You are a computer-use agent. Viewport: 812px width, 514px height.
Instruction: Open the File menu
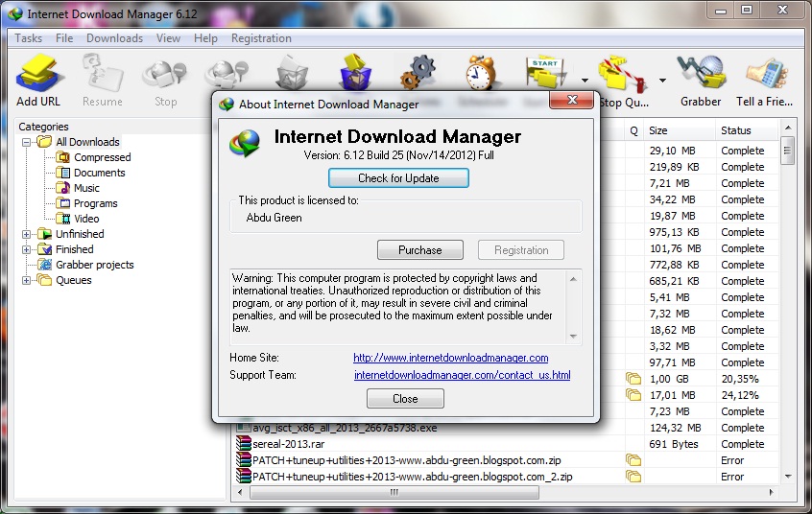[x=64, y=38]
